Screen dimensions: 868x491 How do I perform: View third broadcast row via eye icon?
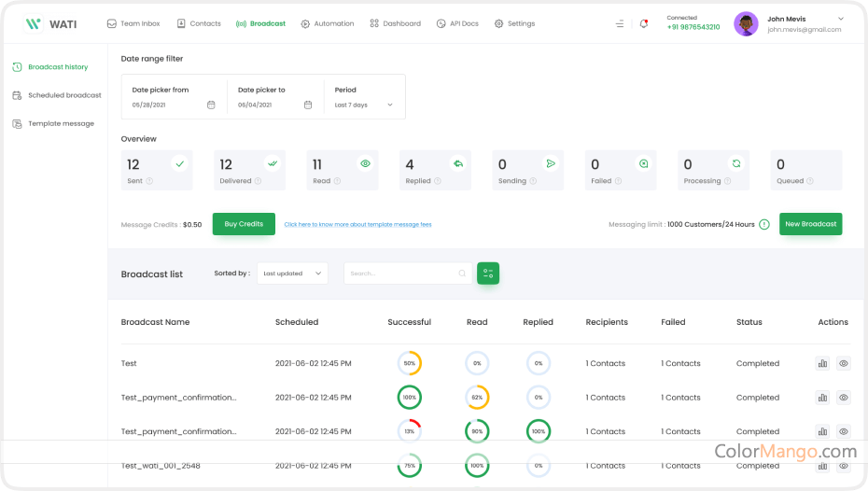(x=844, y=431)
